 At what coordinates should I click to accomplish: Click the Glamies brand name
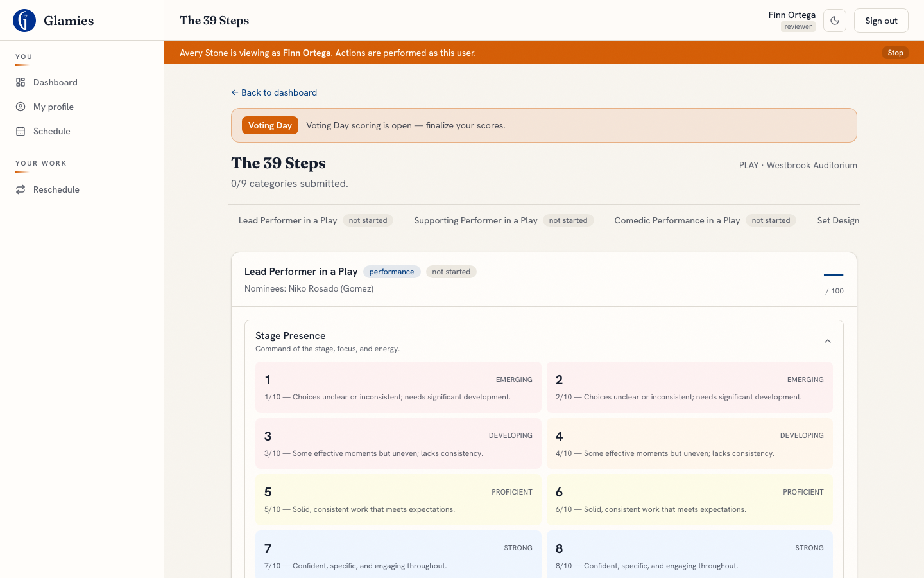click(69, 21)
